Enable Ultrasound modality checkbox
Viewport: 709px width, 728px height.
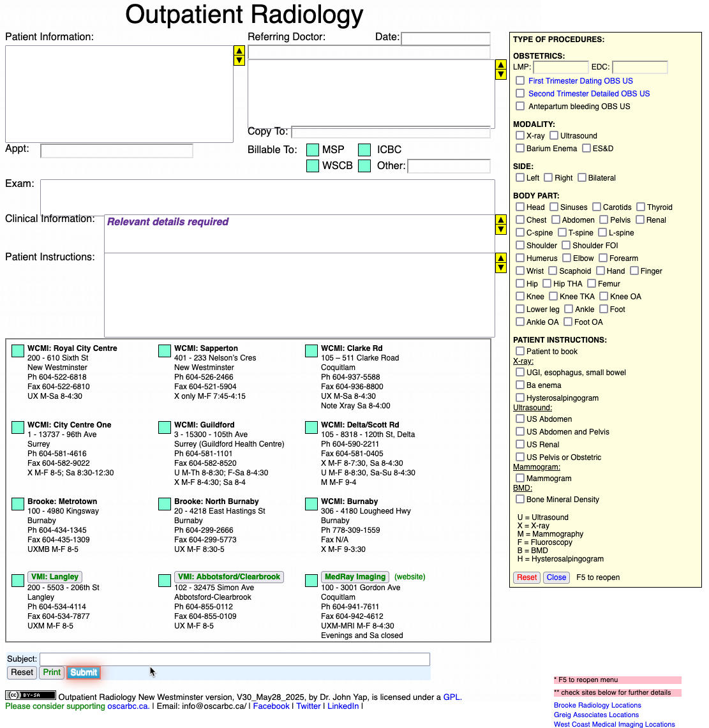click(554, 135)
